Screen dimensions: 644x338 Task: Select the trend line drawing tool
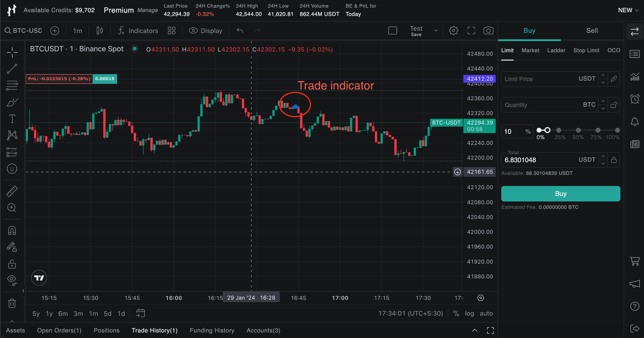(x=12, y=69)
